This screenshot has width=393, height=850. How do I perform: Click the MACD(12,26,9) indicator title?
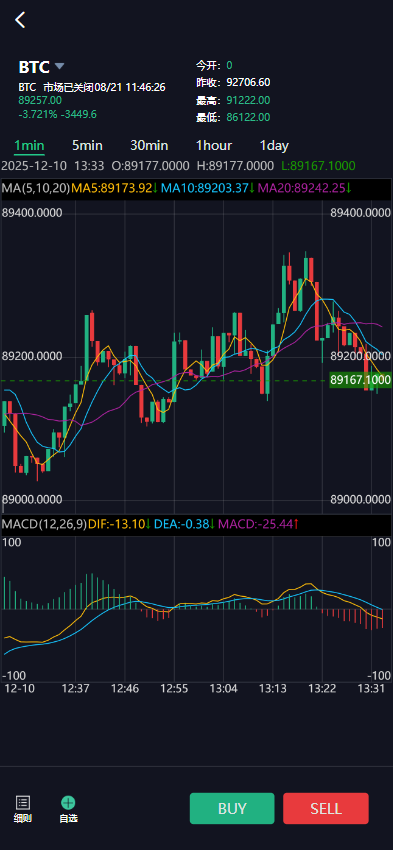pos(44,524)
